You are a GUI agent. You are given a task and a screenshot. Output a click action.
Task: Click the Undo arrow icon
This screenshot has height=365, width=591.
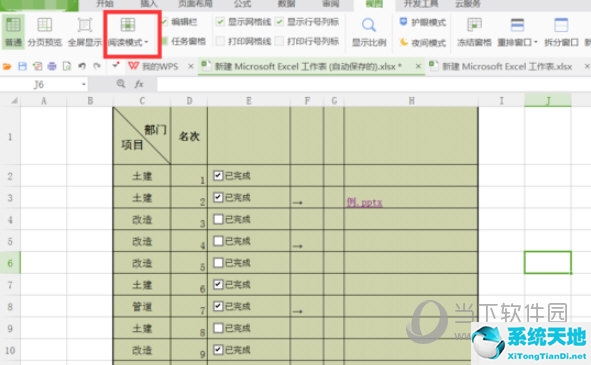(82, 67)
